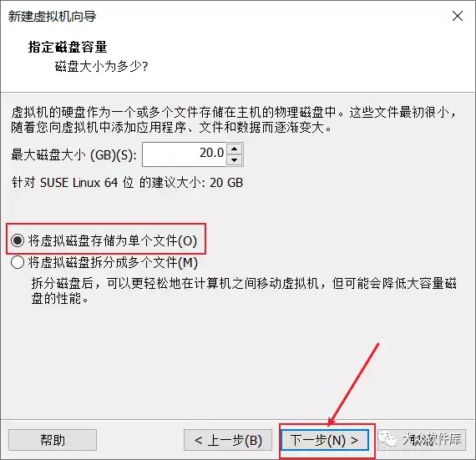Click the WeChat logo in the watermark
Image resolution: width=476 pixels, height=460 pixels.
(x=388, y=439)
